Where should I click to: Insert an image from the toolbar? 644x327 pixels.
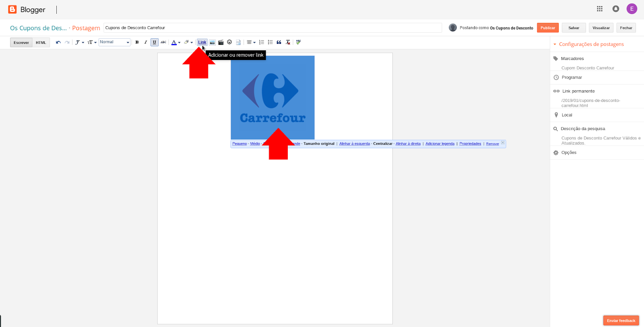coord(212,42)
